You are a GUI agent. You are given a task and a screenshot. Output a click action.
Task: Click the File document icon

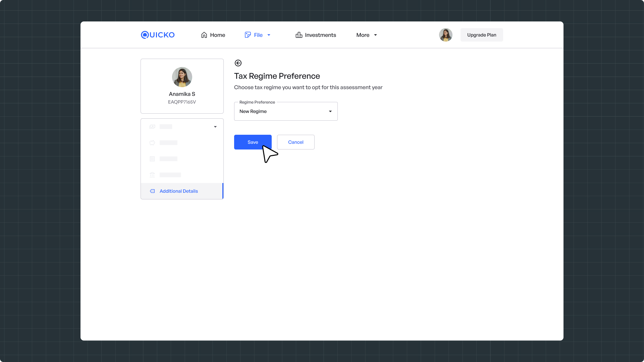tap(248, 35)
